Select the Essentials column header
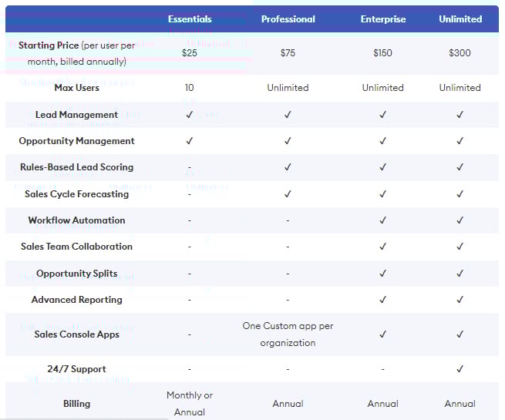 click(x=190, y=19)
